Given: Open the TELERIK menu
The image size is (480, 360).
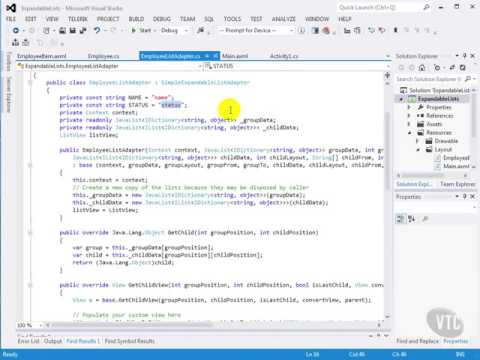Looking at the screenshot, I should point(78,19).
